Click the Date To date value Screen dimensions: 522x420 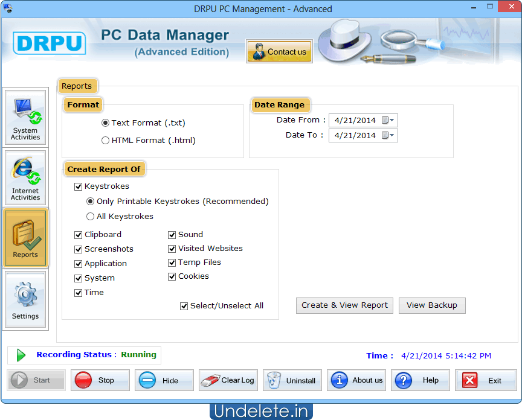[355, 136]
